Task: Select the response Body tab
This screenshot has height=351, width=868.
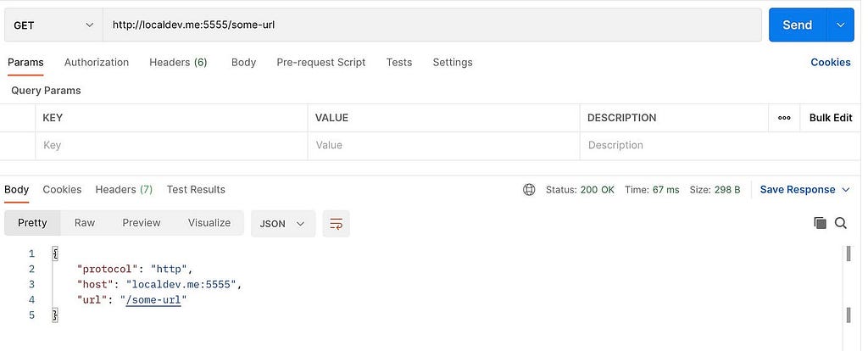Action: pyautogui.click(x=17, y=190)
